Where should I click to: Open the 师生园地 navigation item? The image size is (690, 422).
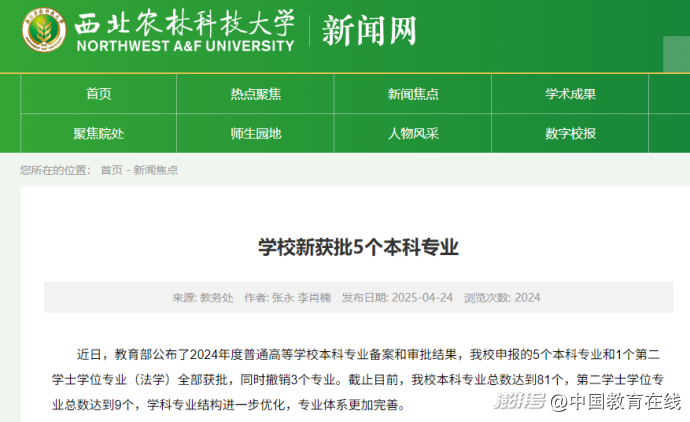(x=255, y=133)
